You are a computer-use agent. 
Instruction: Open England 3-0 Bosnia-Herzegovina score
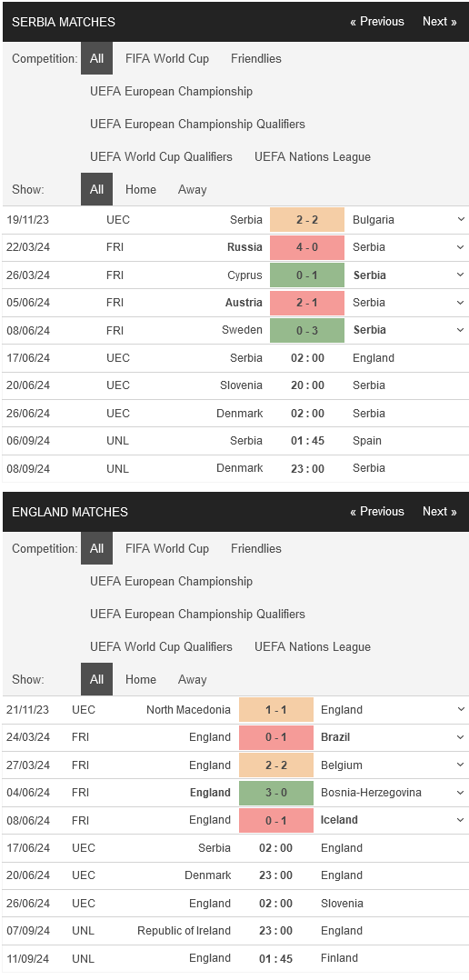click(x=276, y=793)
